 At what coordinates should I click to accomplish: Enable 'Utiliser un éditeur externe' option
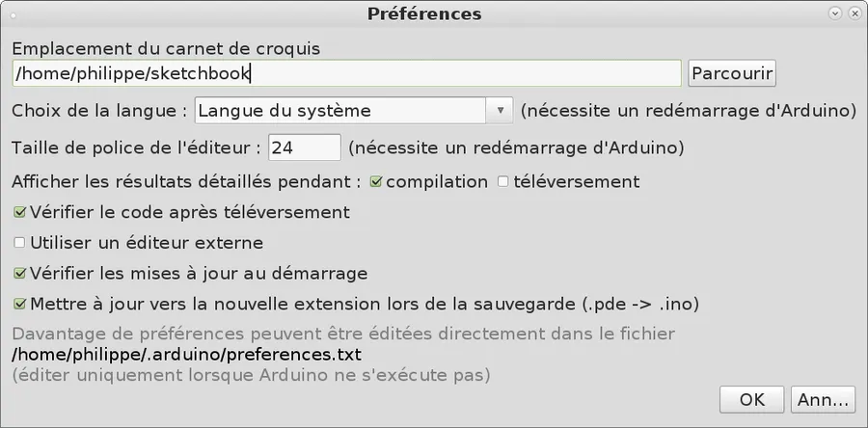(20, 243)
